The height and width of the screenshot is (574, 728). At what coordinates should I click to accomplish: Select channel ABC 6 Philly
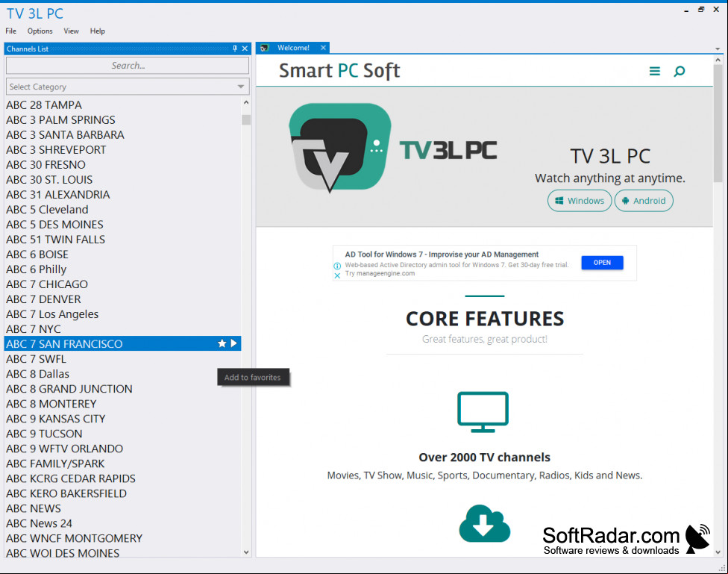point(122,269)
